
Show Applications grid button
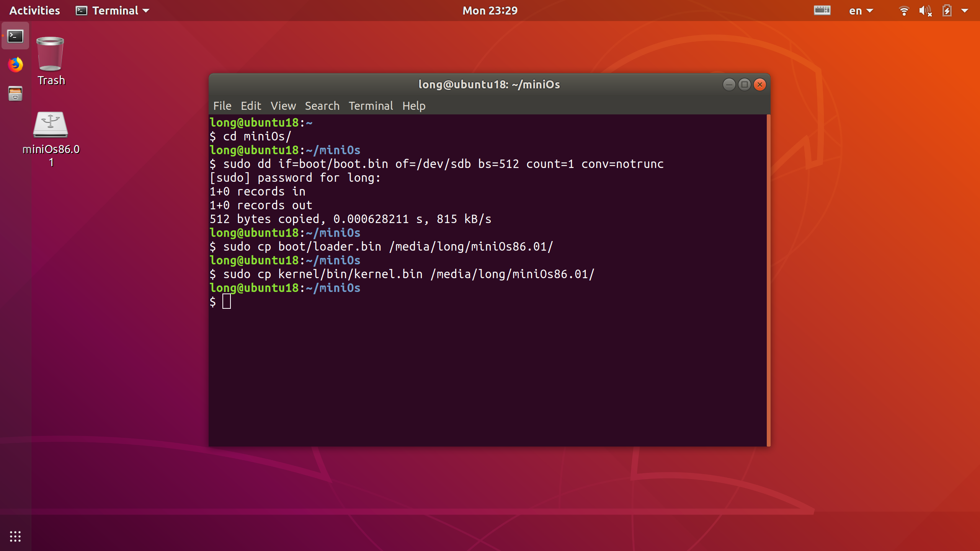[15, 536]
